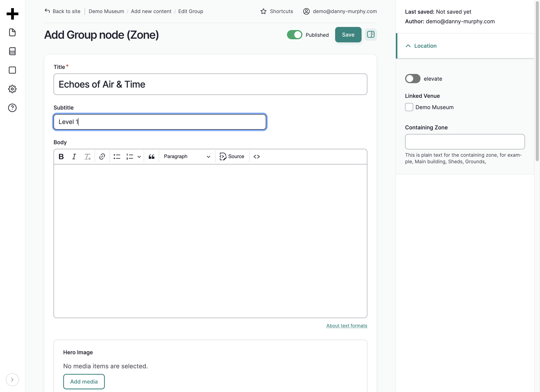Open the Paragraph heading dropdown
Screen dimensions: 540x392
tap(187, 157)
